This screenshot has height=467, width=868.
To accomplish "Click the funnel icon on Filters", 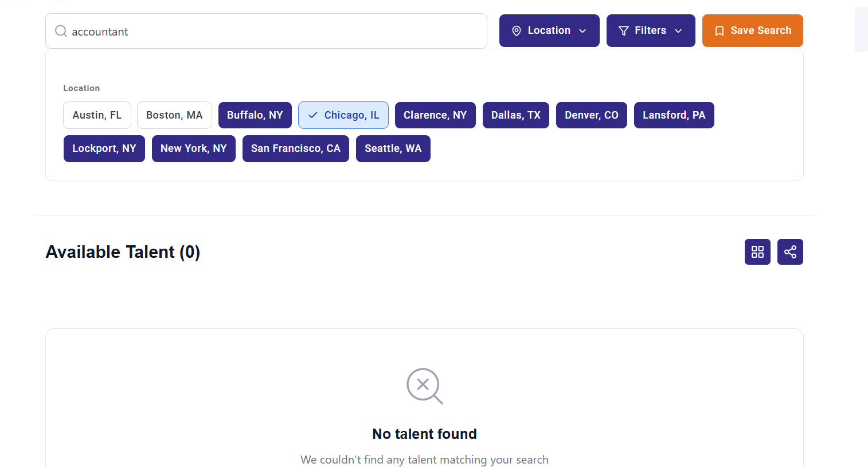I will tap(624, 31).
